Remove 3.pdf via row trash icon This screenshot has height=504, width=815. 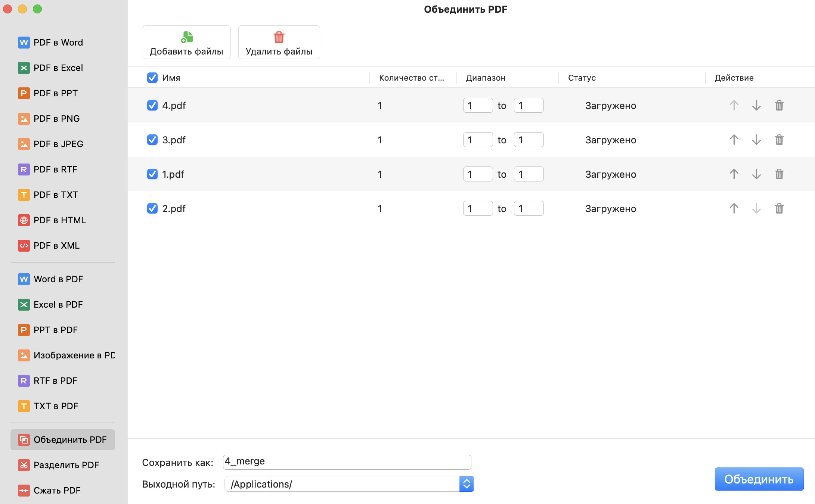tap(779, 140)
